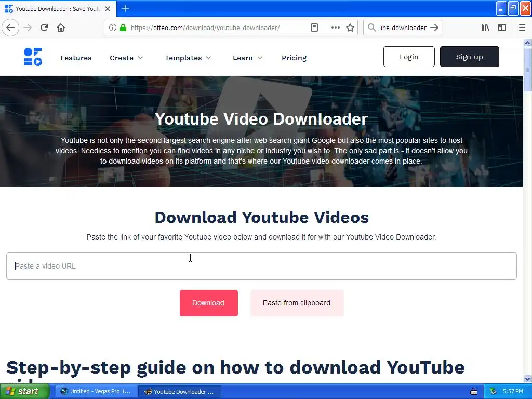The width and height of the screenshot is (532, 399).
Task: Click the OFFEO logo
Action: (x=33, y=57)
